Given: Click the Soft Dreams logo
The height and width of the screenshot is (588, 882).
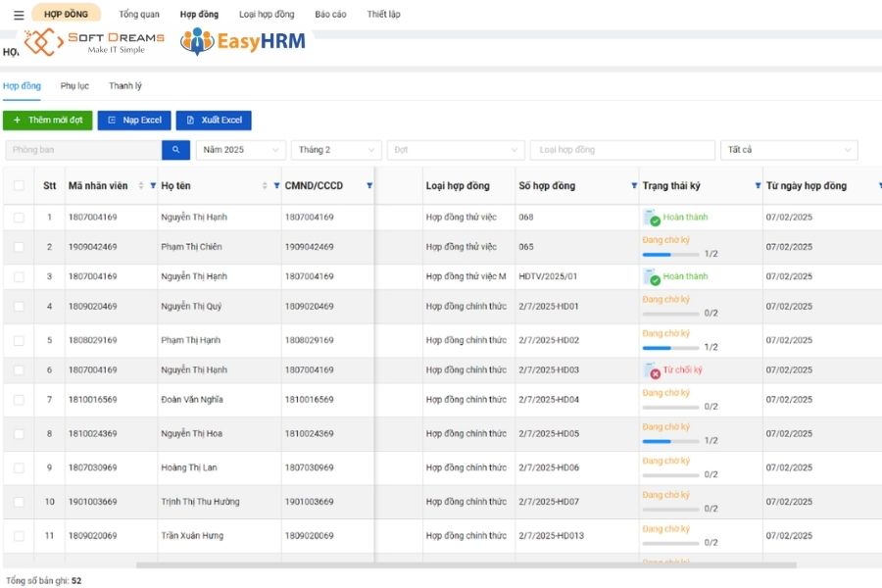Looking at the screenshot, I should 94,42.
